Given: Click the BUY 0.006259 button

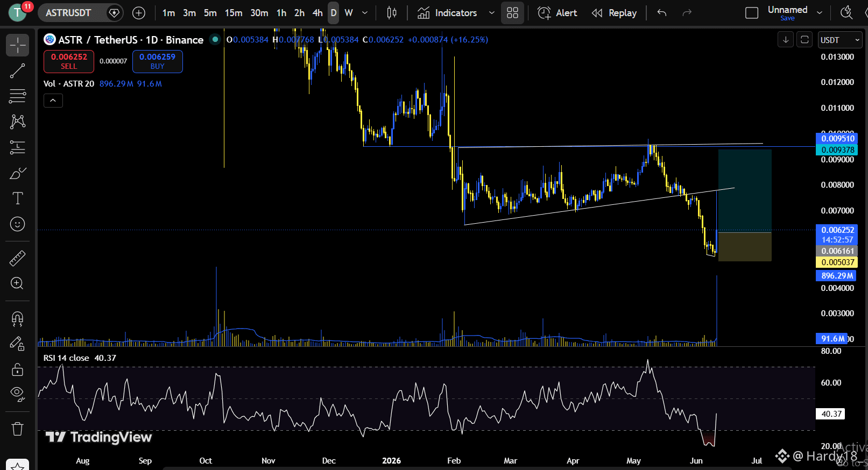Looking at the screenshot, I should [157, 61].
